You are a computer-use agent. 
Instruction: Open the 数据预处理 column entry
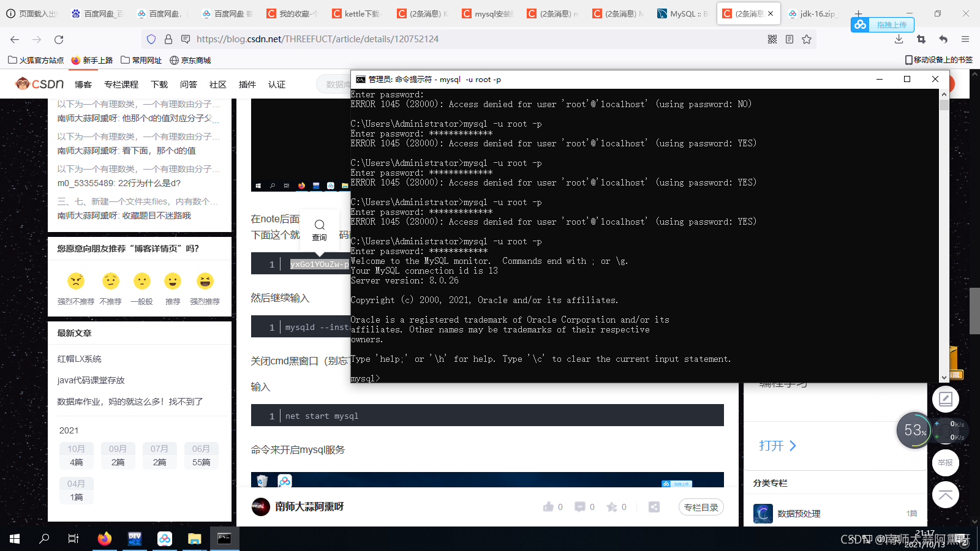[799, 514]
